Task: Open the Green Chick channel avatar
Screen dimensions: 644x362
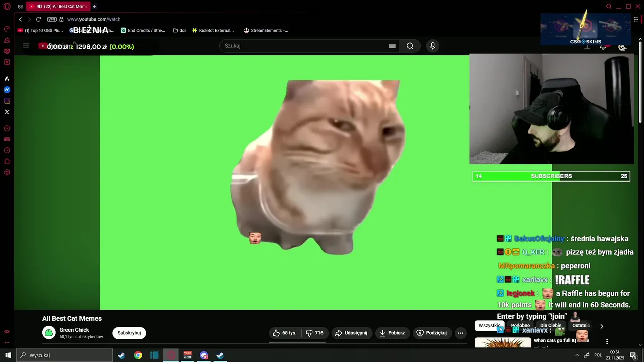Action: (49, 333)
